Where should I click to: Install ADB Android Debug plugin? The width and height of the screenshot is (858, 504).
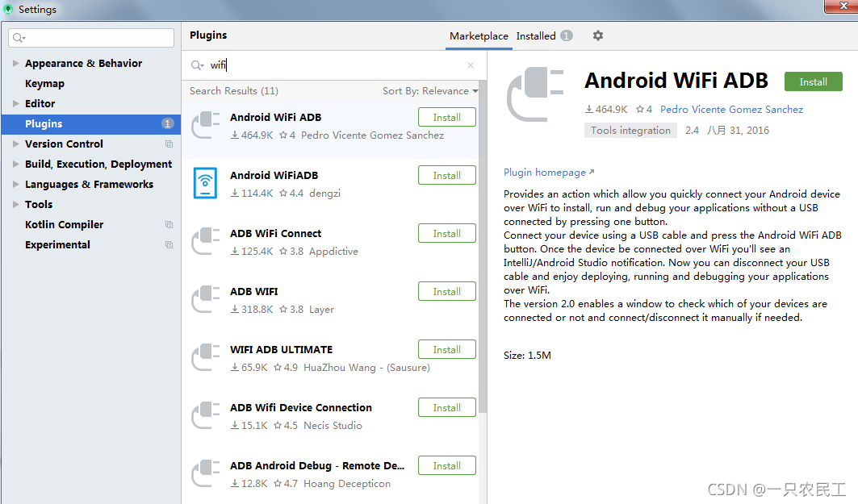446,466
